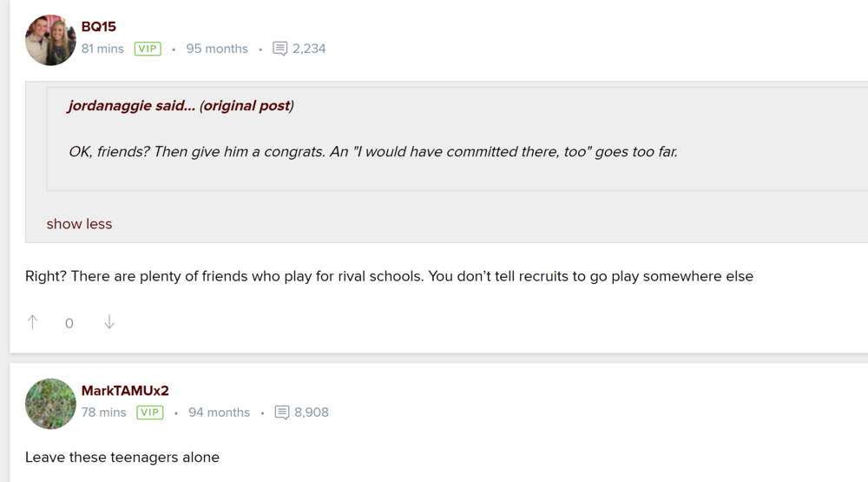
Task: Click the "81 mins" post timestamp
Action: coord(102,49)
